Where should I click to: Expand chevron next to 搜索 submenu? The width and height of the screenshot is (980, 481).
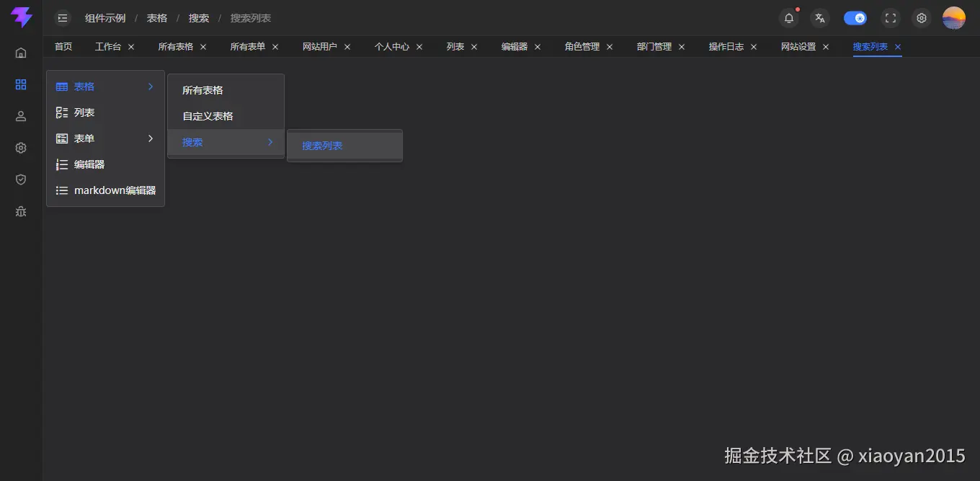[270, 142]
